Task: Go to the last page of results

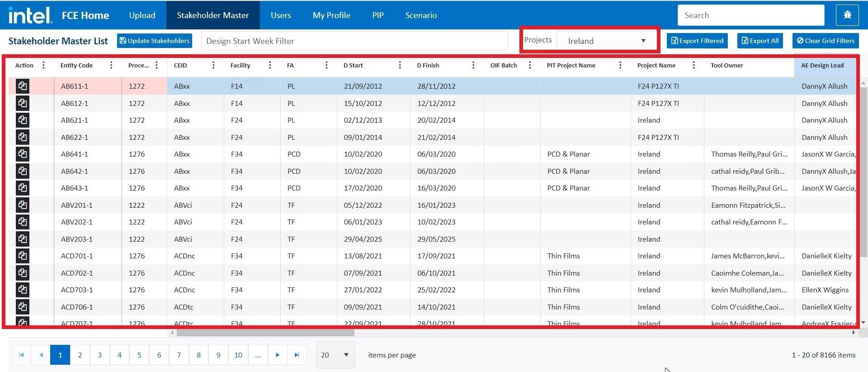Action: tap(297, 355)
